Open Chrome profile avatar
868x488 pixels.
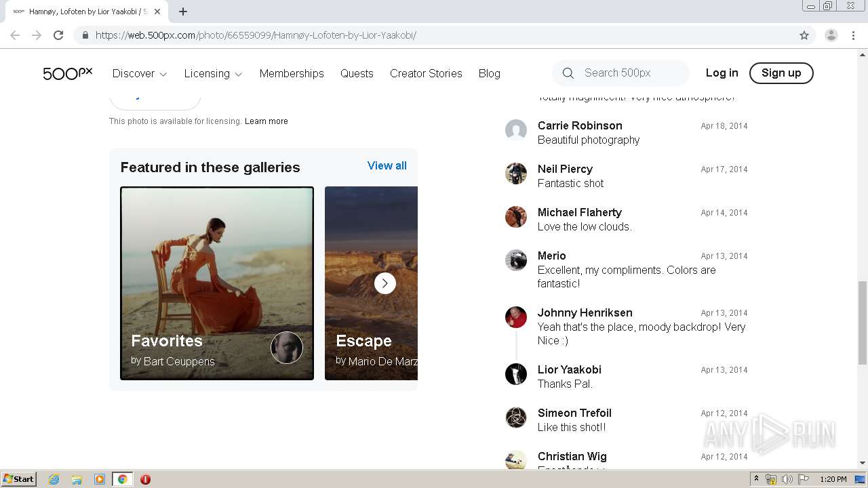831,35
